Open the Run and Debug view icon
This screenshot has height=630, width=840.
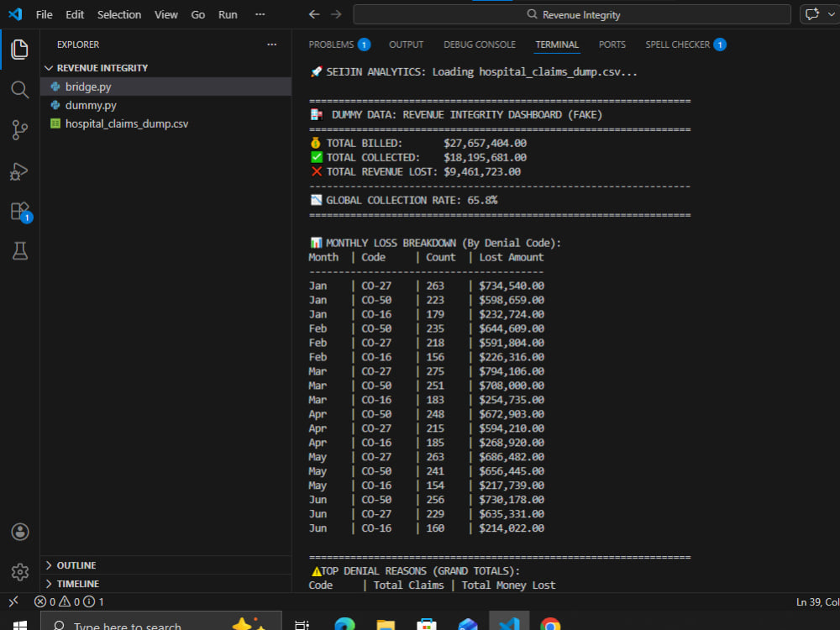click(20, 171)
